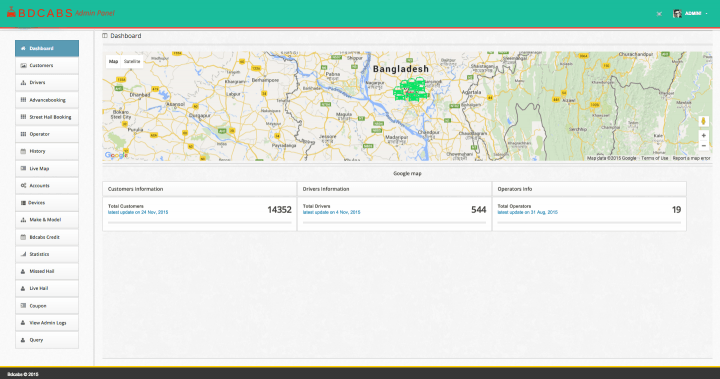Drop the Street View pegman icon
Screen dimensions: 720x379
(703, 121)
